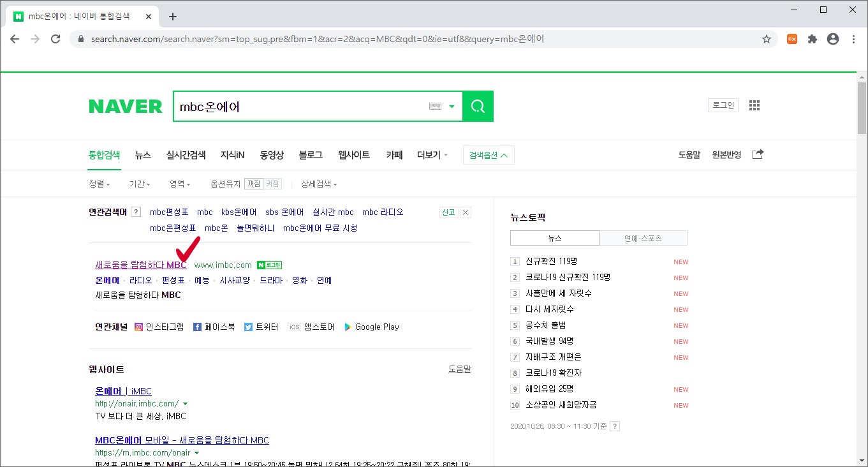The width and height of the screenshot is (868, 467).
Task: Open the 웹사이트 section 도움말 link
Action: coord(460,369)
